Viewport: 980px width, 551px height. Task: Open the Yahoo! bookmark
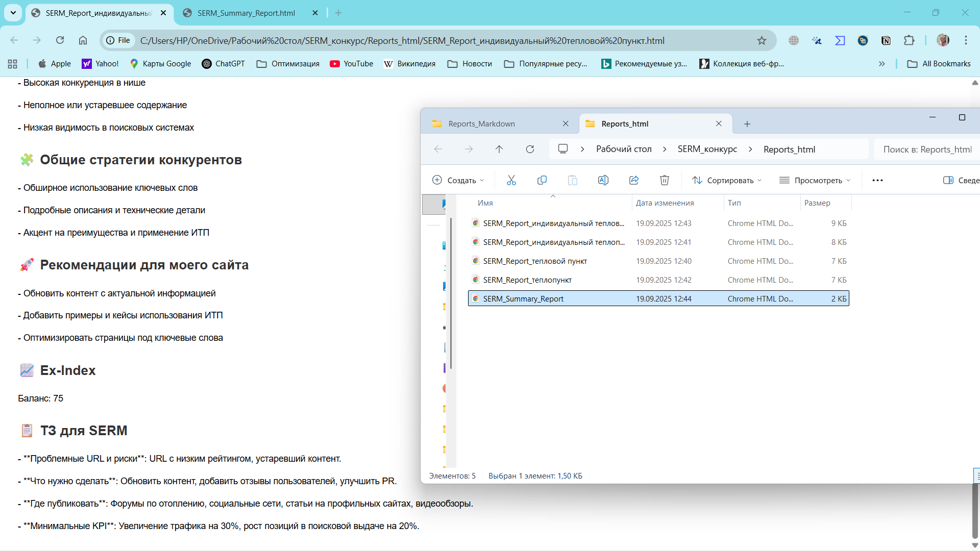point(100,64)
